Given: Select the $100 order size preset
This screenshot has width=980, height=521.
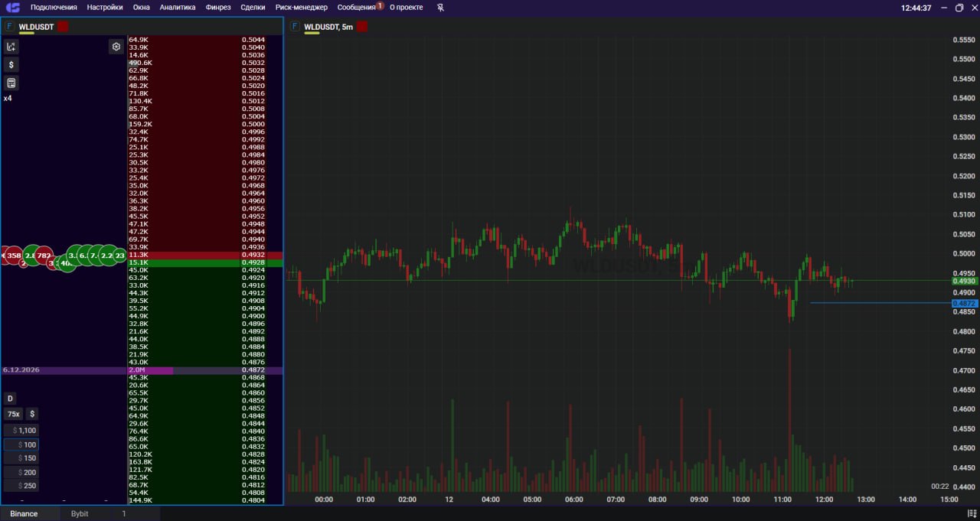Looking at the screenshot, I should coord(21,444).
